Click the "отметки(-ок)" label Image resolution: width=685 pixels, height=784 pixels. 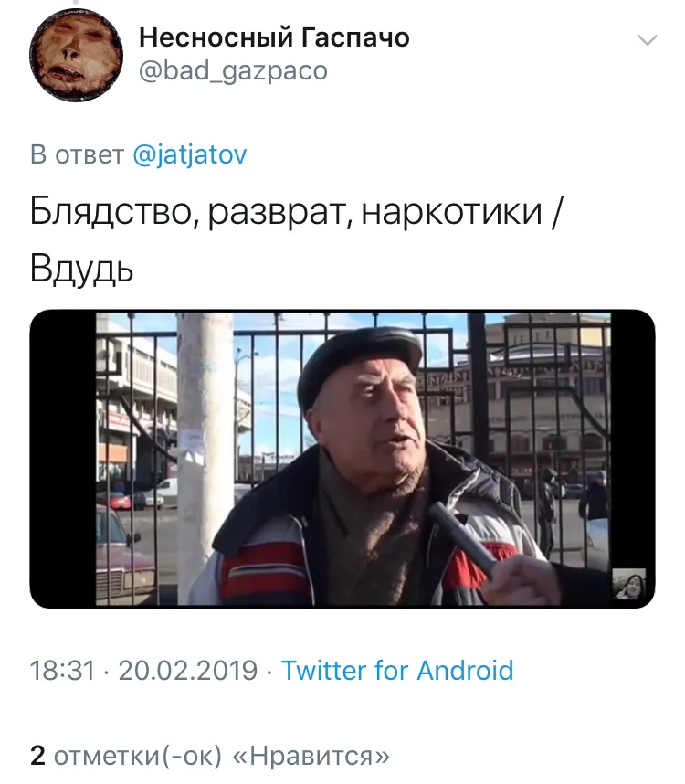point(137,756)
